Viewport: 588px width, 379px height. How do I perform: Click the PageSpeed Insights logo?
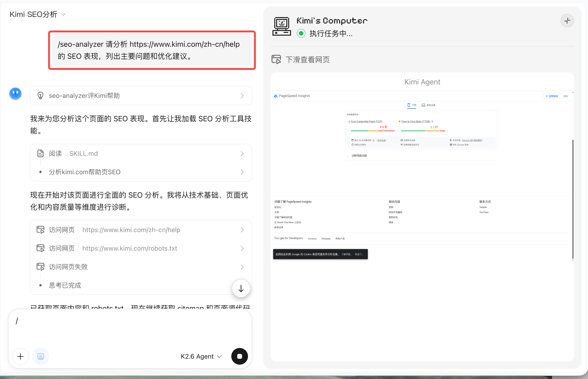tap(292, 96)
